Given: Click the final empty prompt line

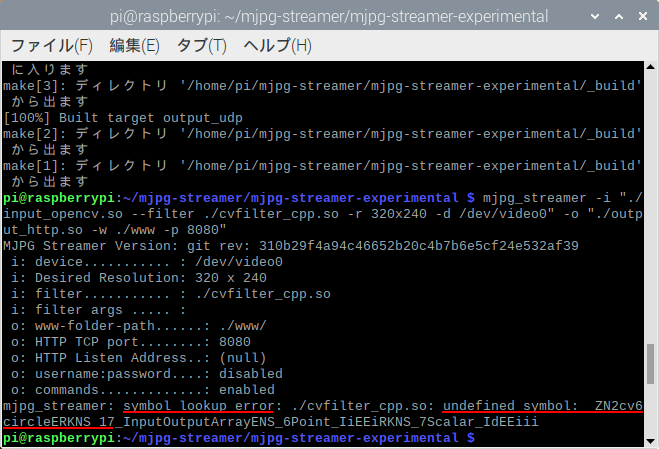Looking at the screenshot, I should [239, 438].
